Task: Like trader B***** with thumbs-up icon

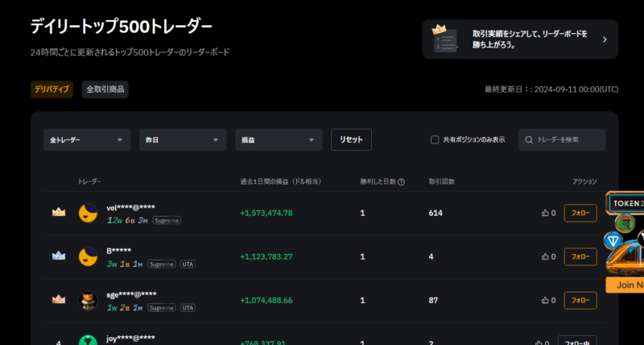Action: click(x=545, y=256)
